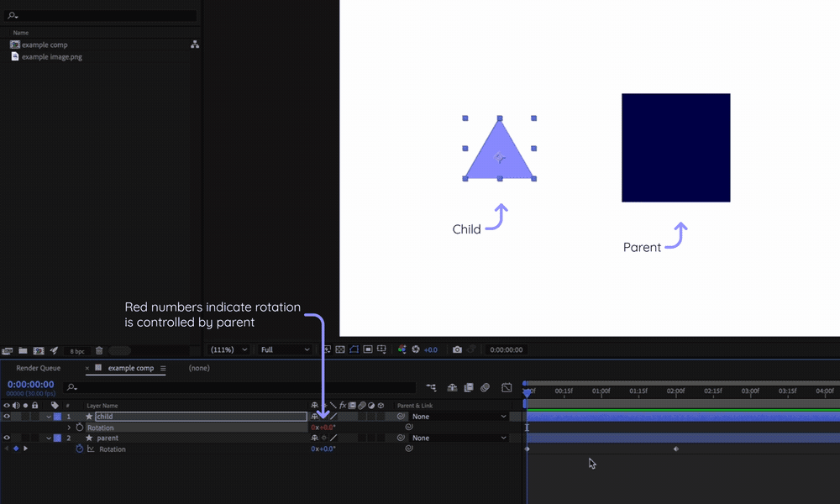Open the Graph Editor
Image resolution: width=840 pixels, height=504 pixels.
point(506,387)
